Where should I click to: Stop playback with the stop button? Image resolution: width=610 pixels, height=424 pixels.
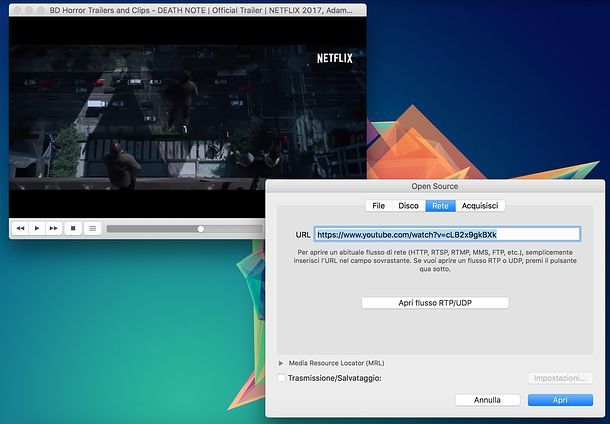[73, 228]
